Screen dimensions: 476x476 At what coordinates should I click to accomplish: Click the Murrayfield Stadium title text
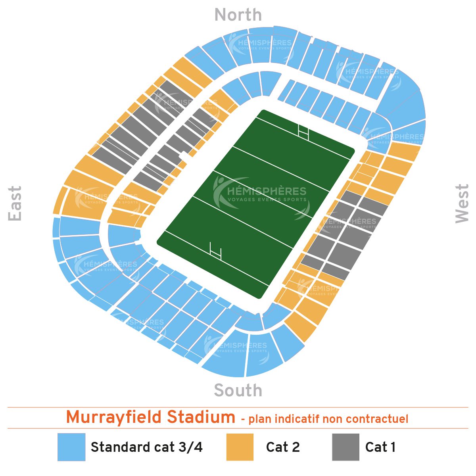click(x=151, y=418)
